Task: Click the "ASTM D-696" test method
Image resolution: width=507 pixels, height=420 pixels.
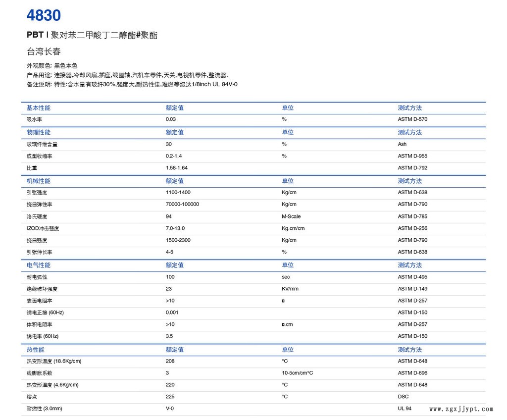Action: [412, 373]
